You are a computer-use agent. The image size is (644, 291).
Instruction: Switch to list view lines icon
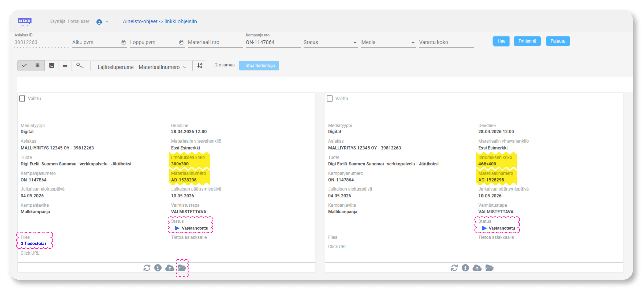(65, 66)
